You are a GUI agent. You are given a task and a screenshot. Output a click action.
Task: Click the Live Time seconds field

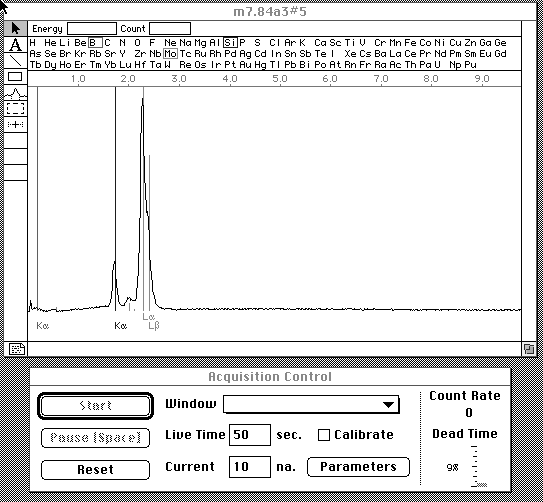point(250,435)
